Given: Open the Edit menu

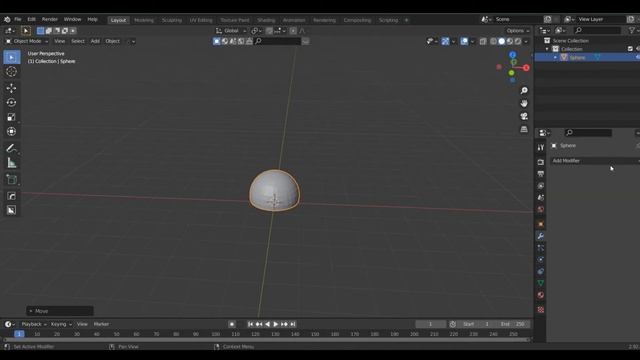Looking at the screenshot, I should click(31, 19).
